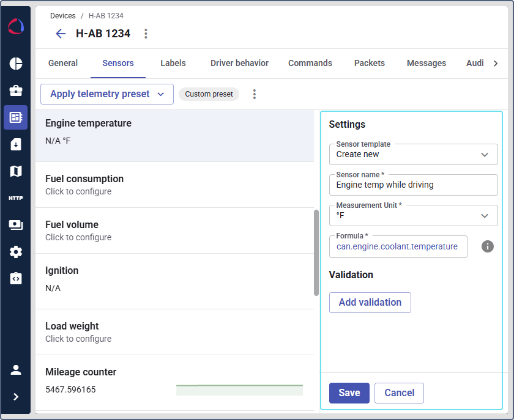Switch to the Driver behavior tab
514x420 pixels.
click(x=239, y=63)
